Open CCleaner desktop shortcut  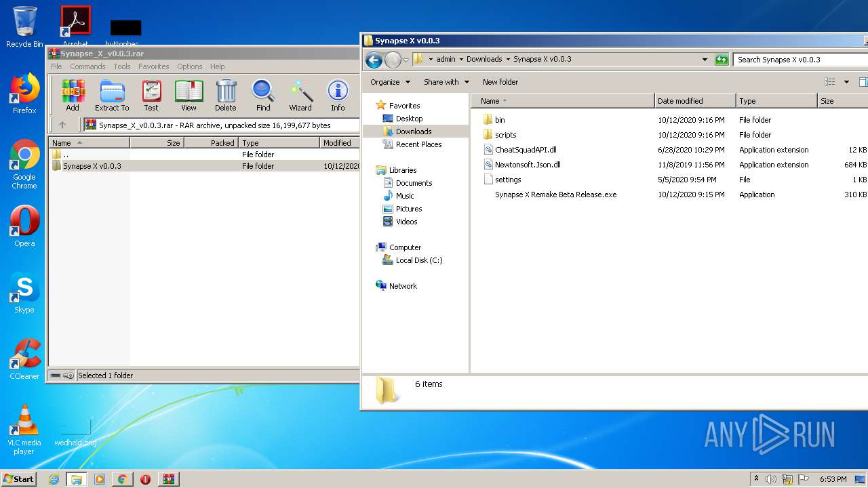(x=24, y=359)
